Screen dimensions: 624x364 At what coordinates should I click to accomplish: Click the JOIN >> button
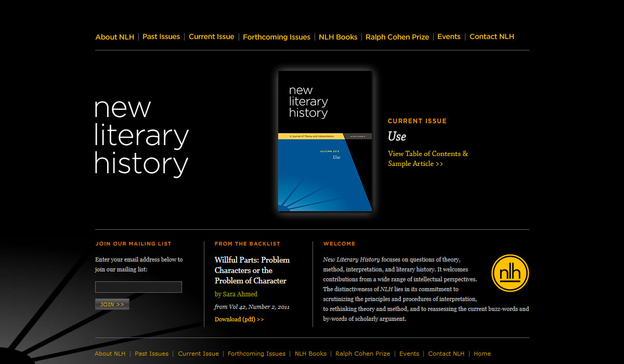click(112, 304)
